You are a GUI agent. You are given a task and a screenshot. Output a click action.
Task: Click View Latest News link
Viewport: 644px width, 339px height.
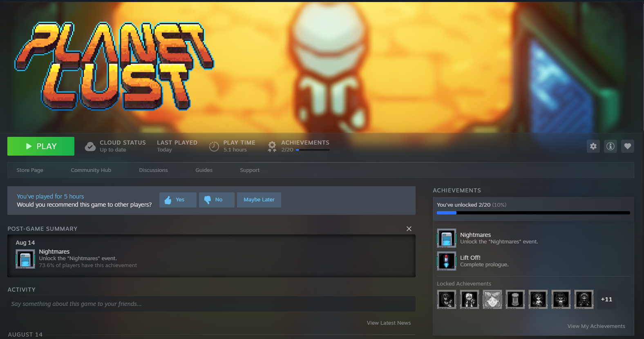coord(389,323)
